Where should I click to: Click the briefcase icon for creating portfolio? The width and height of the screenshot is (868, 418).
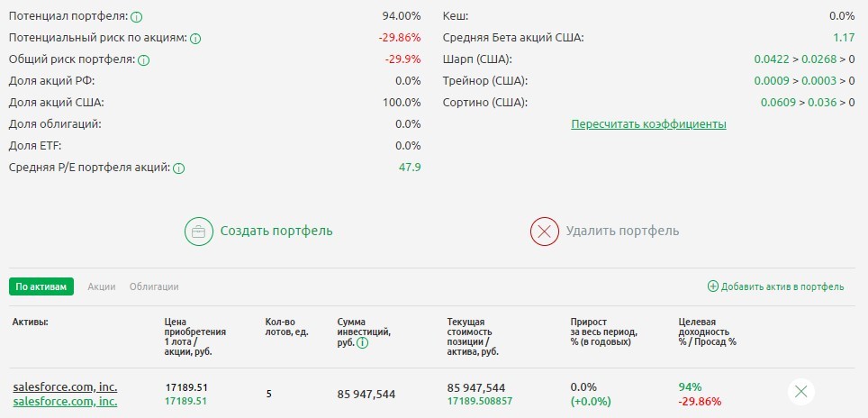click(198, 232)
